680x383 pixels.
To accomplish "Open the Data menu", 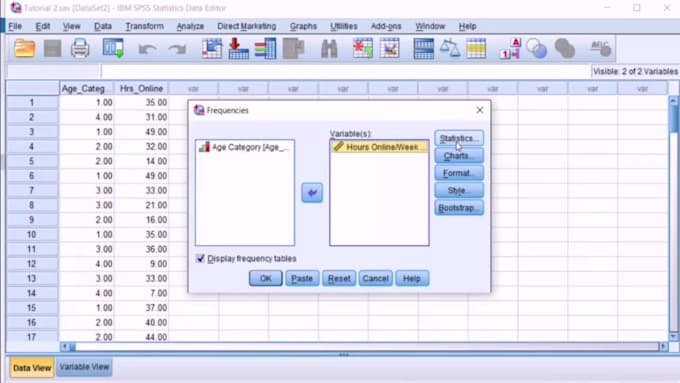I will pyautogui.click(x=103, y=26).
